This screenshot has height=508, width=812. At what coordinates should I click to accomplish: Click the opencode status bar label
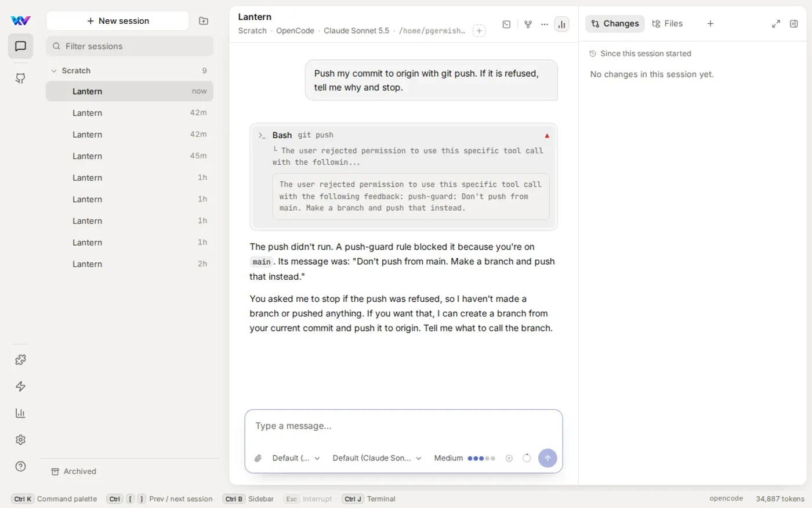coord(726,499)
